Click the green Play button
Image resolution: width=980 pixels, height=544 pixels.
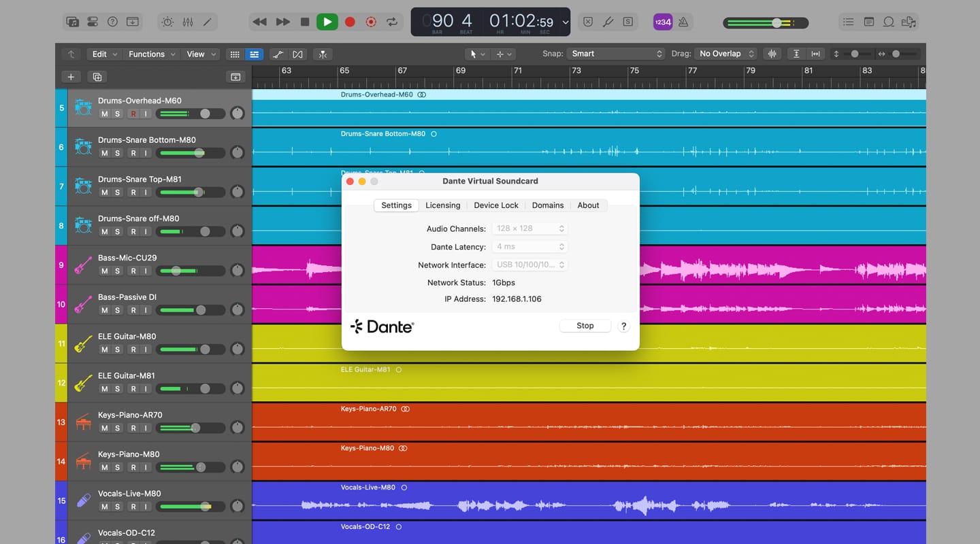click(x=327, y=22)
